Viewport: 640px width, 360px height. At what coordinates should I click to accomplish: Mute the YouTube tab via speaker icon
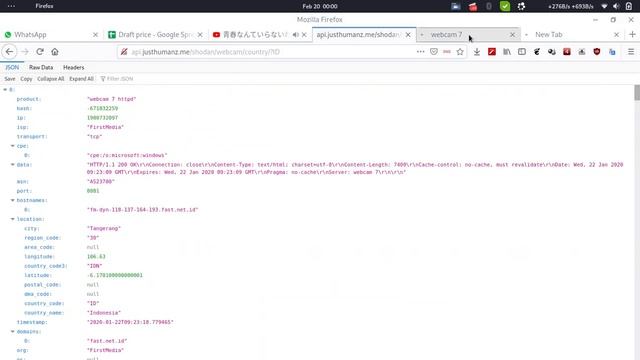296,35
